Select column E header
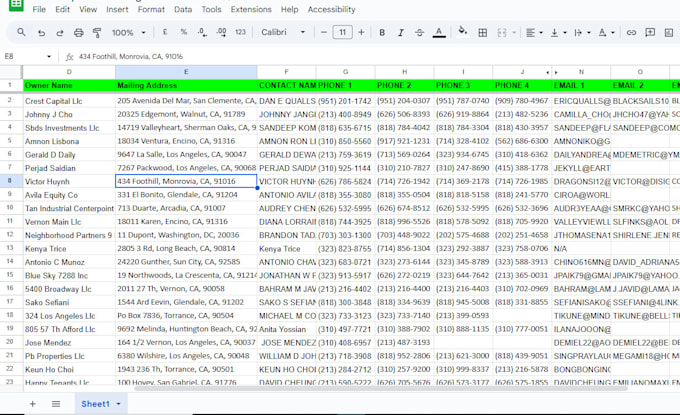This screenshot has width=680, height=415. click(186, 72)
